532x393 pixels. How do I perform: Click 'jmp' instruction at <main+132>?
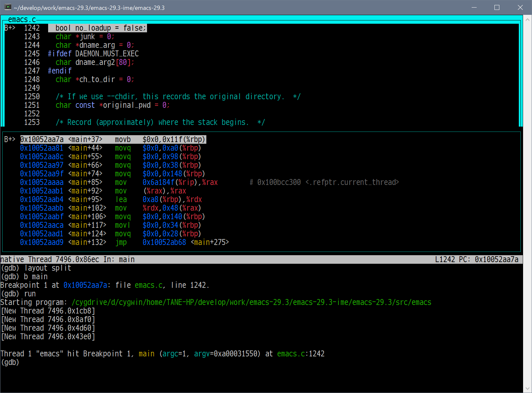(121, 242)
